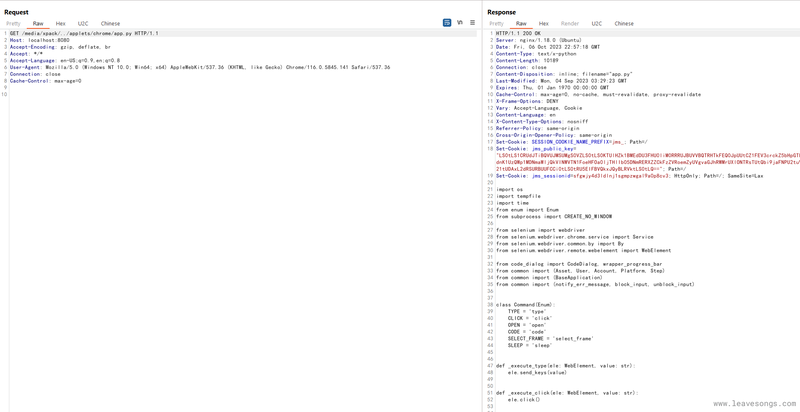This screenshot has height=412, width=800.
Task: Select U2C tab in Request pane
Action: pyautogui.click(x=83, y=23)
